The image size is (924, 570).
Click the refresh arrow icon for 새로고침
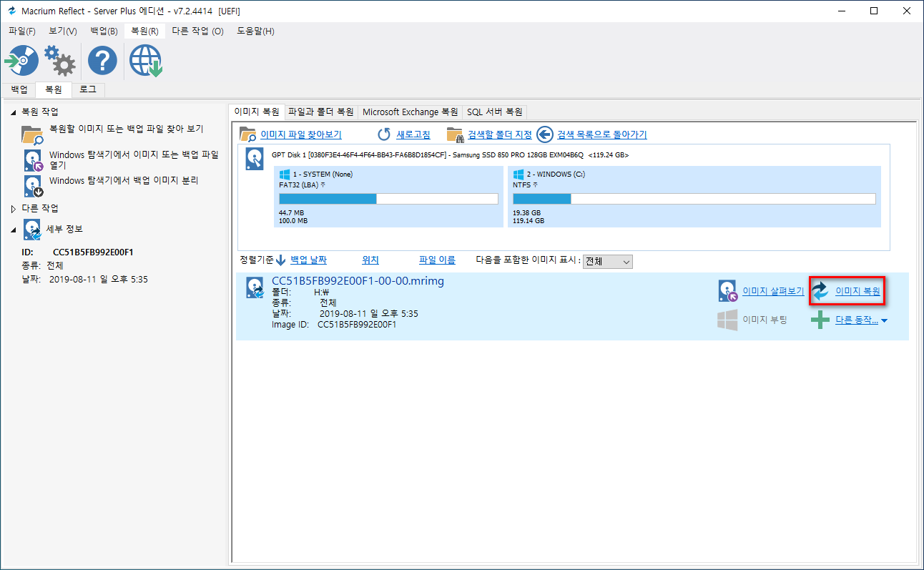click(x=384, y=134)
